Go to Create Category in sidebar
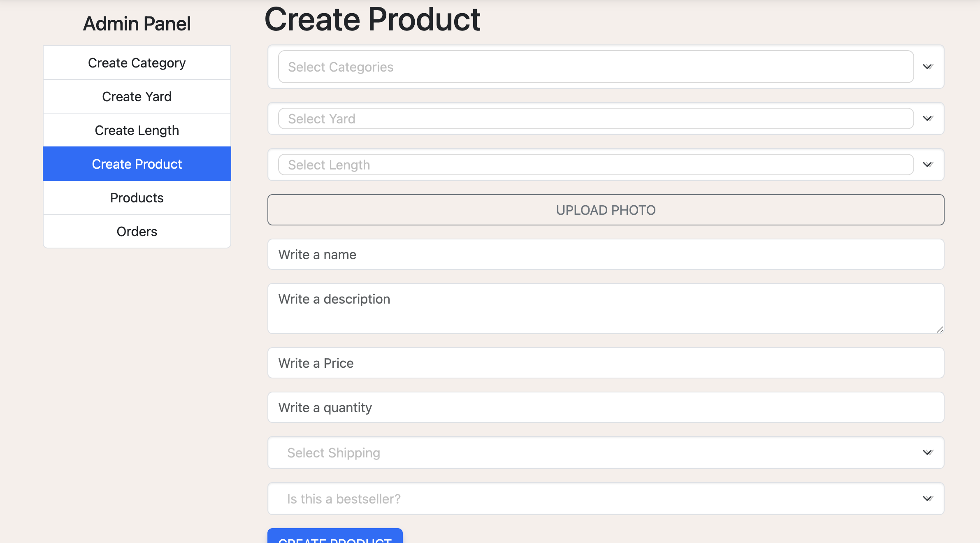 coord(137,63)
